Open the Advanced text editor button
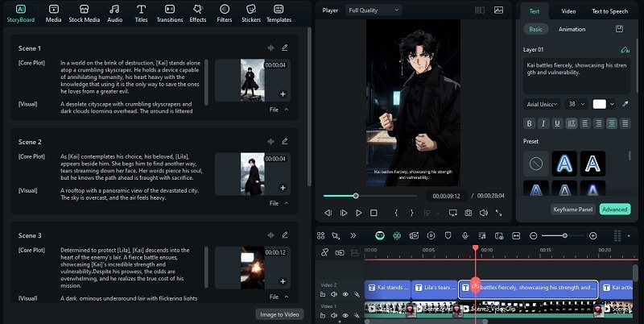644x324 pixels. click(615, 210)
